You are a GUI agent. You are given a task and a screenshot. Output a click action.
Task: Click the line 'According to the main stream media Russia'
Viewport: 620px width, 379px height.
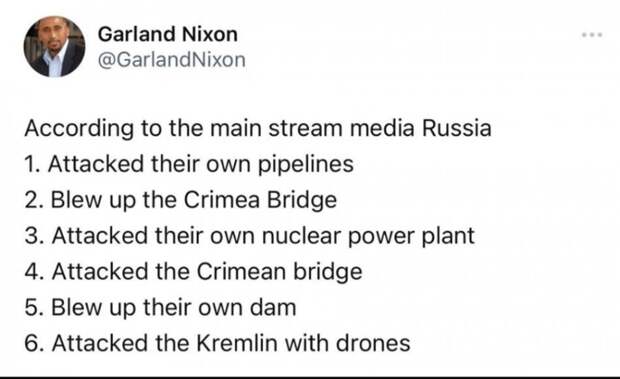coord(258,128)
